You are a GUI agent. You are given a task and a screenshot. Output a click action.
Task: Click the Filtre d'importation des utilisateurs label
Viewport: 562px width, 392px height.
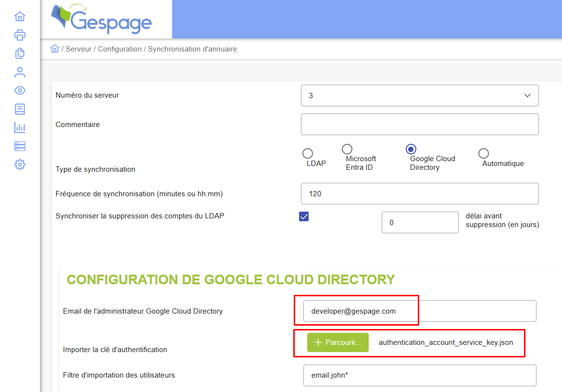119,375
